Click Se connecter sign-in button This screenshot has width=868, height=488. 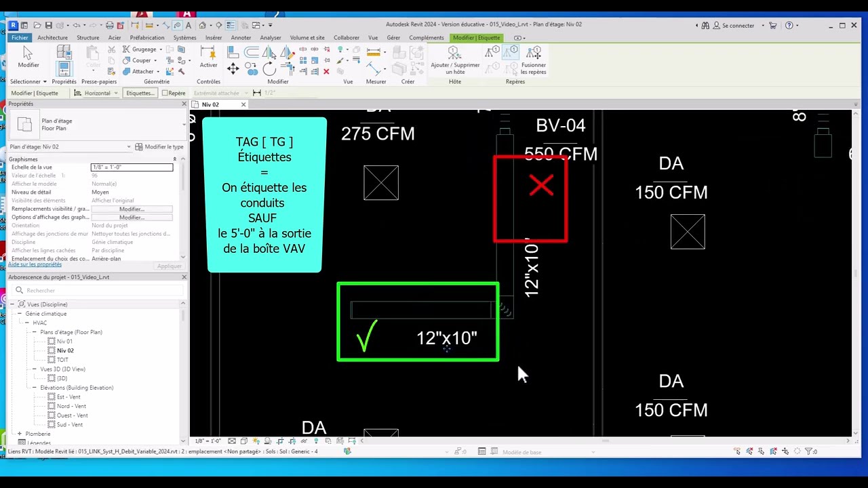click(x=734, y=25)
